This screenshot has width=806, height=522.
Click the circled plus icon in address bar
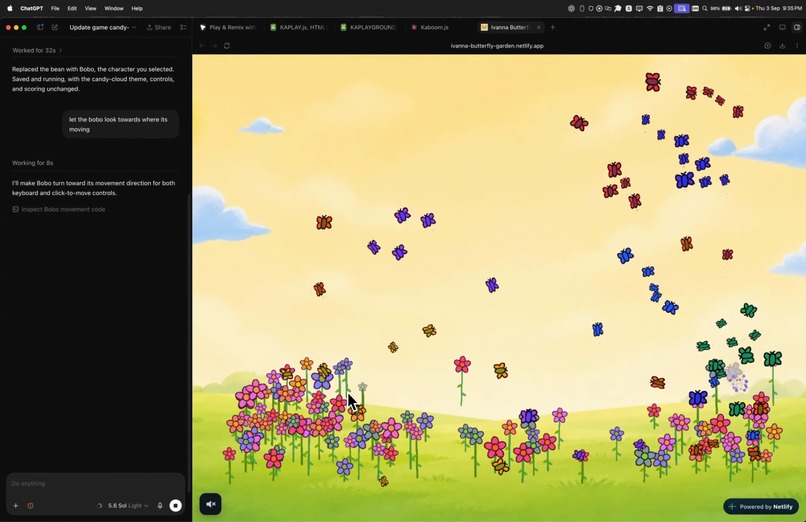click(767, 46)
